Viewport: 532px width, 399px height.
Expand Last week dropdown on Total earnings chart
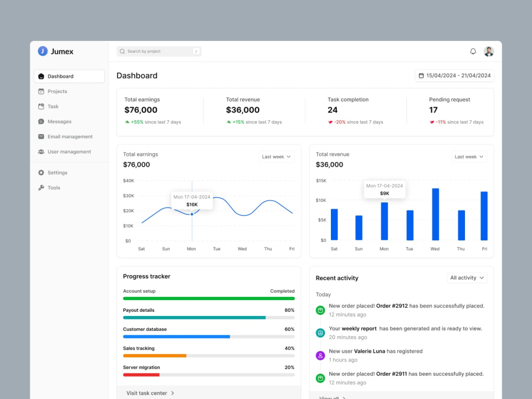pos(277,157)
